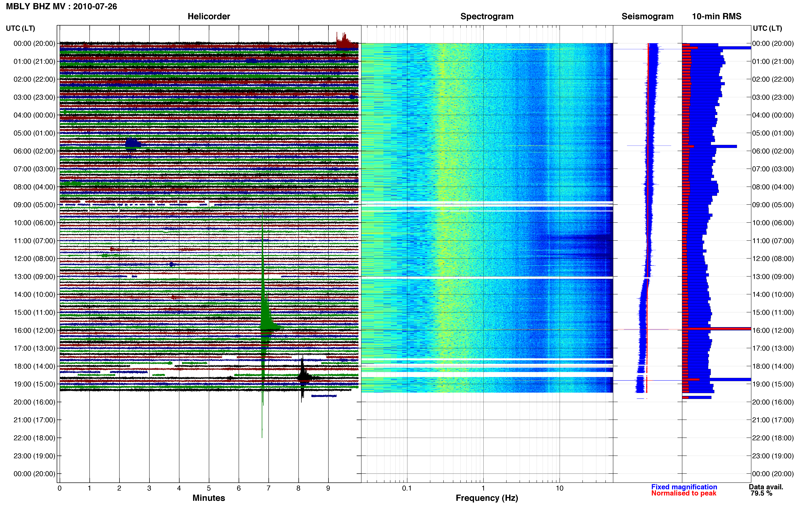Click the '79.5 %' data availability value

[761, 493]
